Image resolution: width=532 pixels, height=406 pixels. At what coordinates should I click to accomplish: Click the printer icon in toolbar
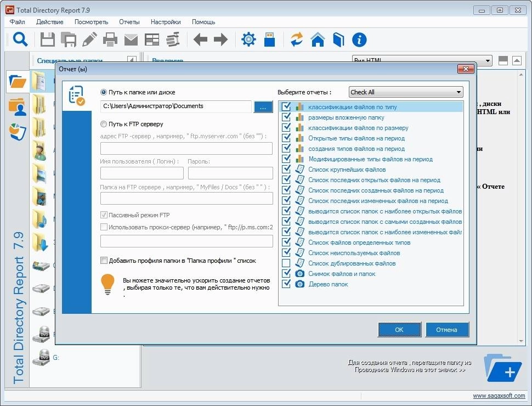pos(110,40)
